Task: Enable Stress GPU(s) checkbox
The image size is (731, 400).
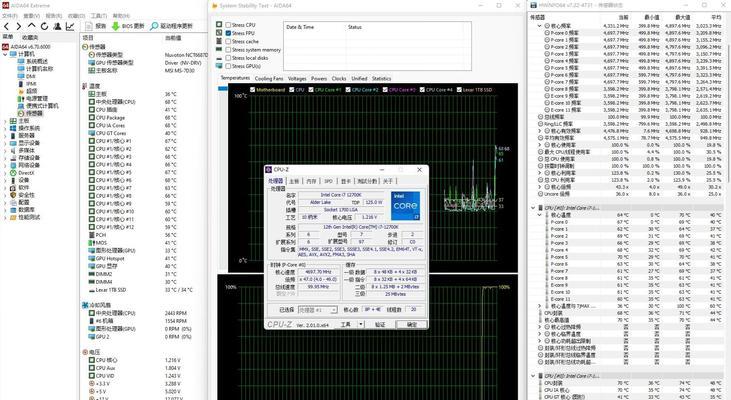Action: pyautogui.click(x=228, y=66)
